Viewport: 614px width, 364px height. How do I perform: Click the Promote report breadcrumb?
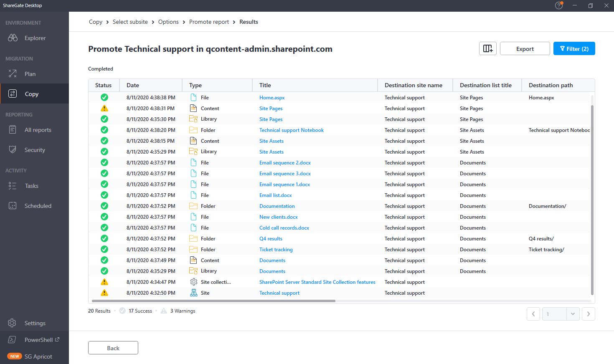209,22
